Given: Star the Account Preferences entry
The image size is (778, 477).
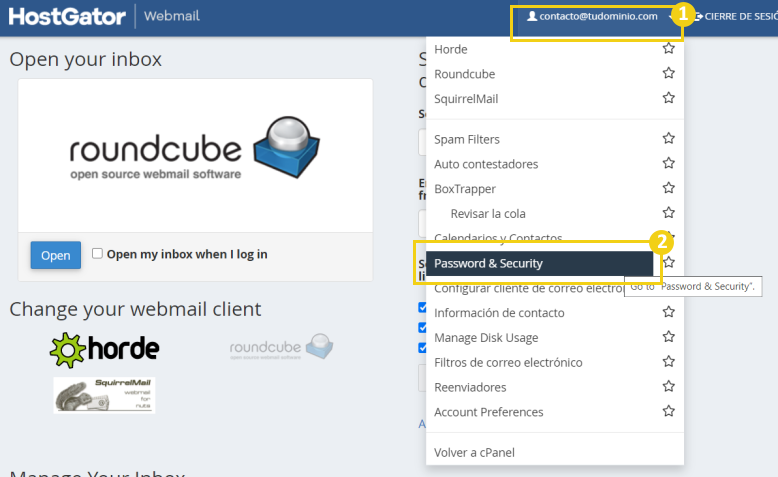Looking at the screenshot, I should pos(668,411).
